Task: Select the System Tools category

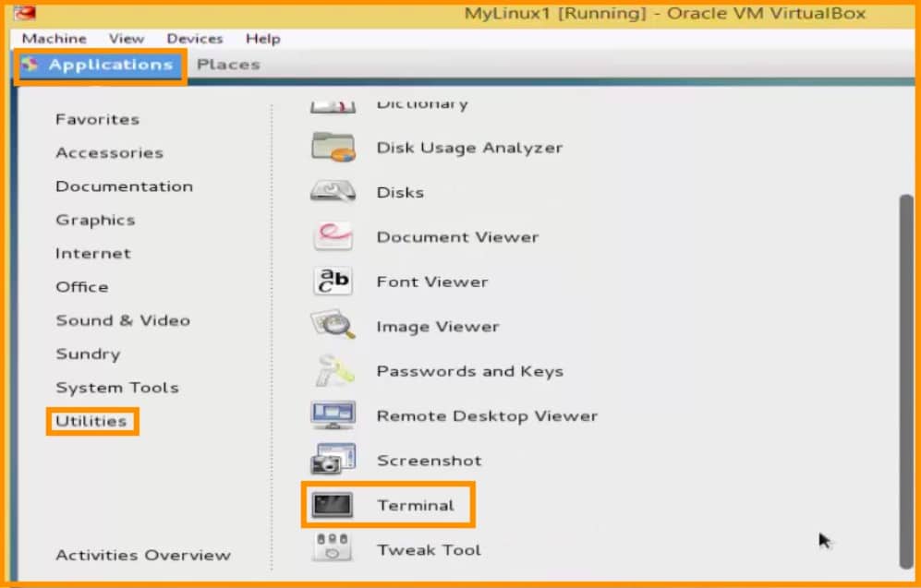Action: (117, 388)
